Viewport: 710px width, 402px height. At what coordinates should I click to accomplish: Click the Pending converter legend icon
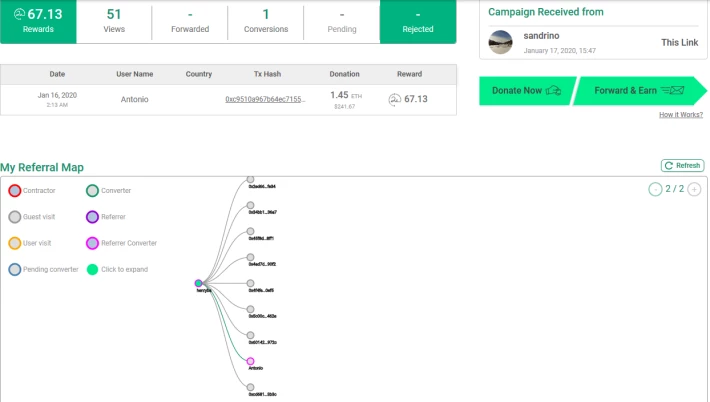click(15, 269)
